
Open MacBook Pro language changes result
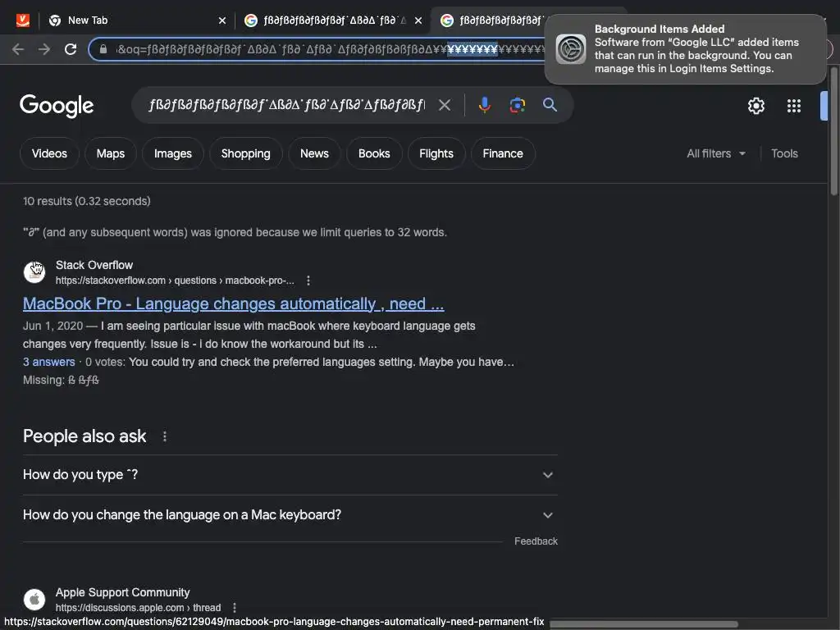pos(233,304)
